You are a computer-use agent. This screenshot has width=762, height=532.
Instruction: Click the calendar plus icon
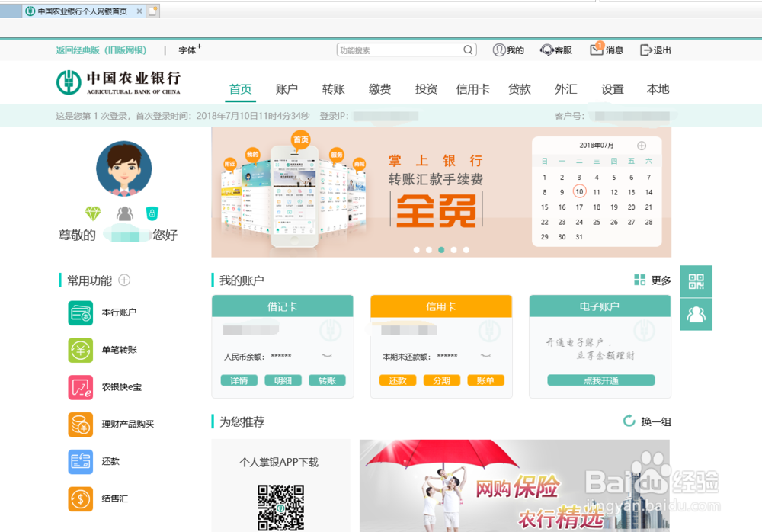[x=642, y=146]
